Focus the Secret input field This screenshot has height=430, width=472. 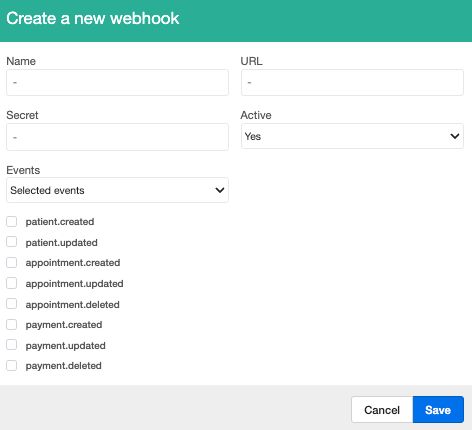point(117,137)
